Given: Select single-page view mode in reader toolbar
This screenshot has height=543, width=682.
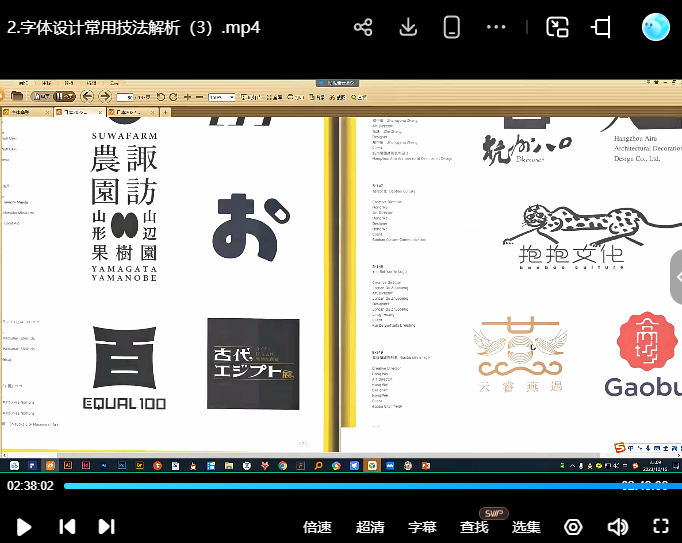Looking at the screenshot, I should tap(42, 96).
